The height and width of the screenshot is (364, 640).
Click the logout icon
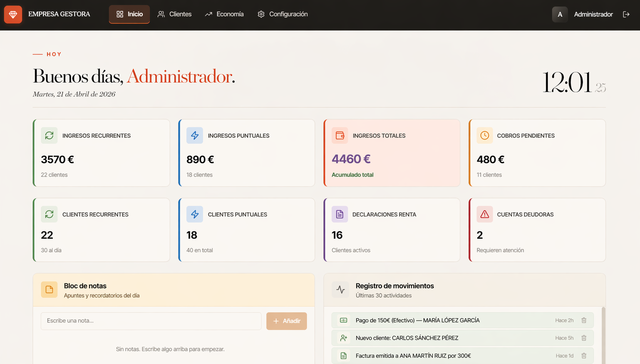(626, 14)
